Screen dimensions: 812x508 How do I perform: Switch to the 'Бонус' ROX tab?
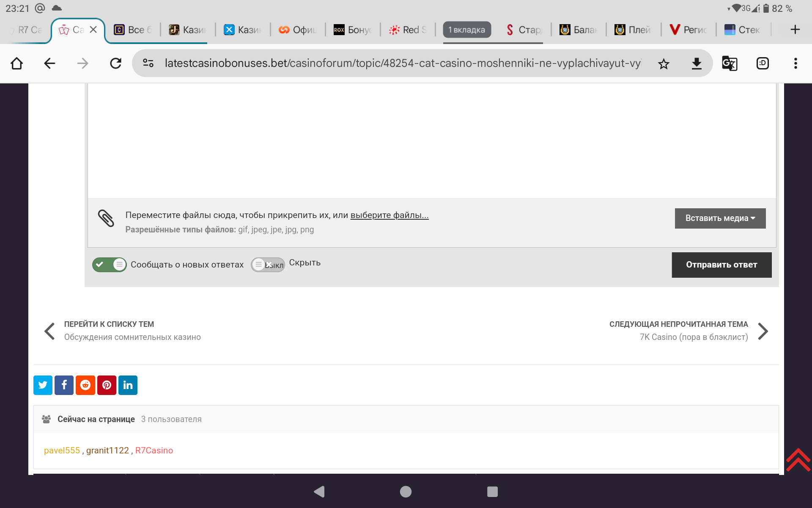point(353,30)
